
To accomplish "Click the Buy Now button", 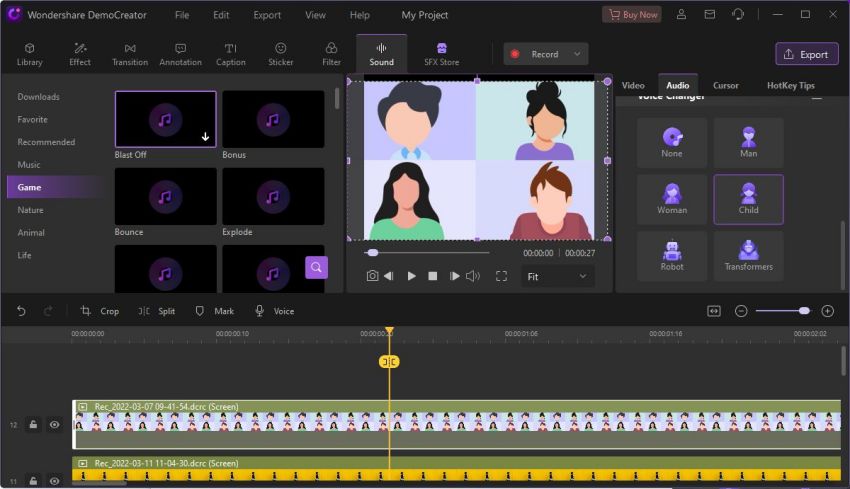I will (632, 15).
